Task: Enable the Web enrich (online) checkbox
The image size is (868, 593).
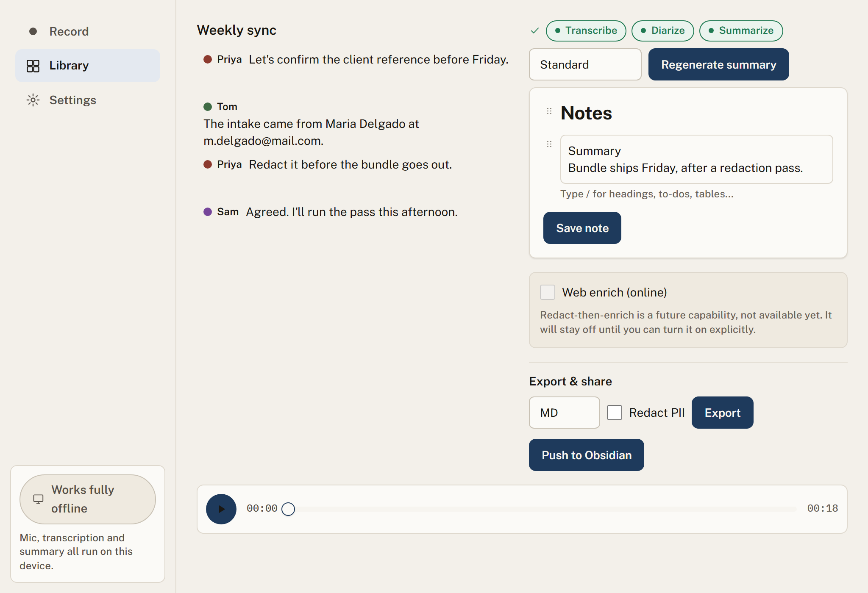Action: (548, 292)
